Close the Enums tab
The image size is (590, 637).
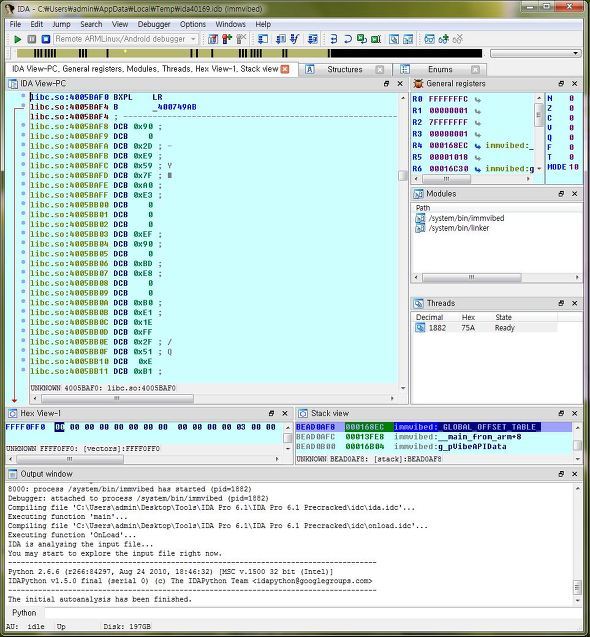tap(475, 69)
